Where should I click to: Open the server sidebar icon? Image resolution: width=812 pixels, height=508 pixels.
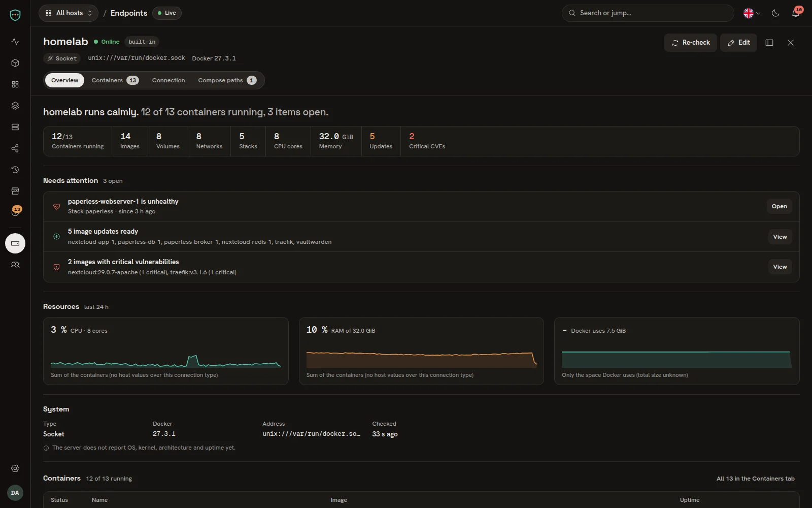click(x=15, y=127)
